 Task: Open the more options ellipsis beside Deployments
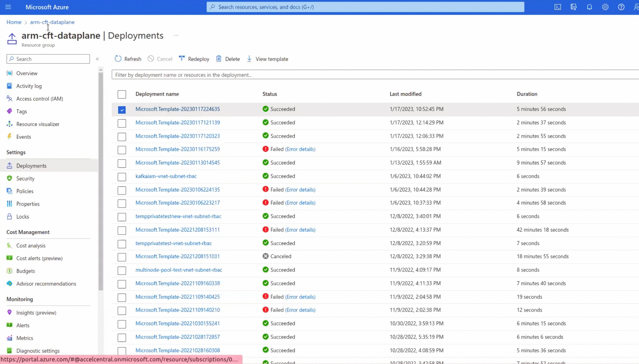[176, 35]
